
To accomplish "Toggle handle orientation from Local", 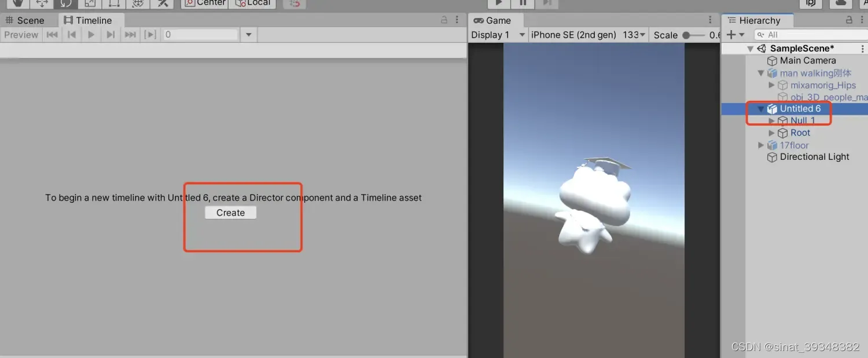I will (x=252, y=3).
